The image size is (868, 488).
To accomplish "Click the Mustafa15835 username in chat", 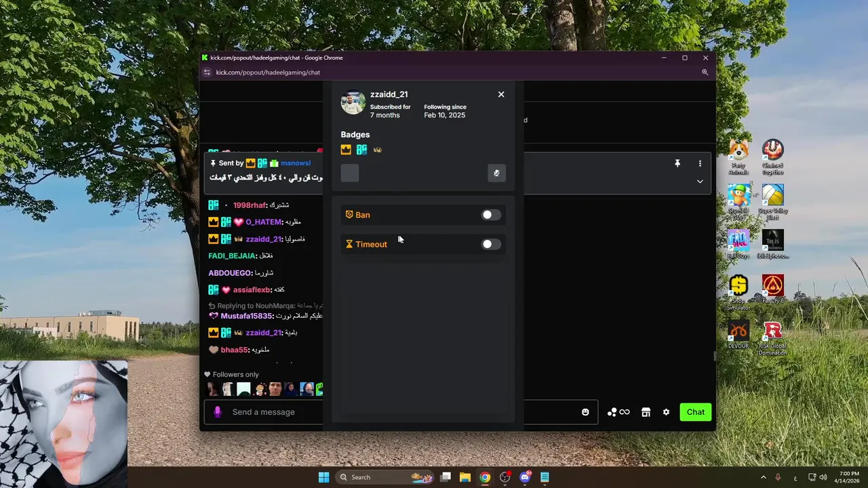I will 246,316.
